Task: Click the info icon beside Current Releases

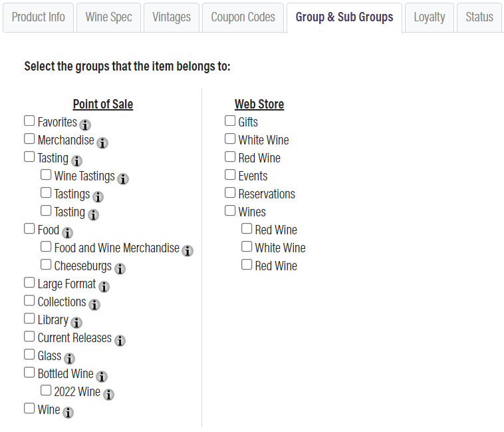Action: coord(120,340)
